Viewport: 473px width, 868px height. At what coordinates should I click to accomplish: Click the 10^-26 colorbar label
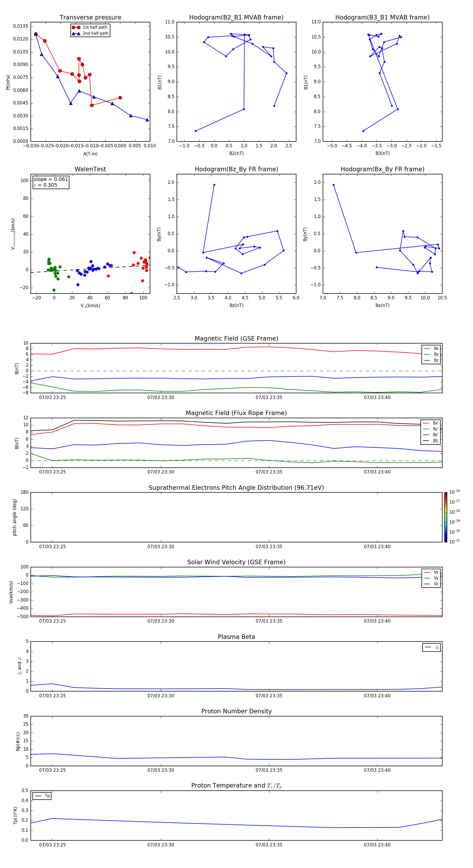point(455,492)
